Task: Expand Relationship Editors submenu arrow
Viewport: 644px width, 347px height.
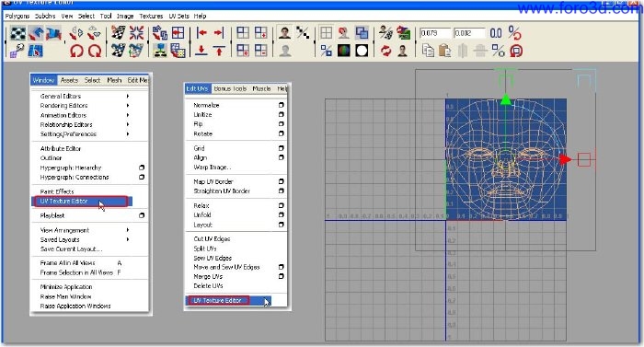Action: point(128,124)
